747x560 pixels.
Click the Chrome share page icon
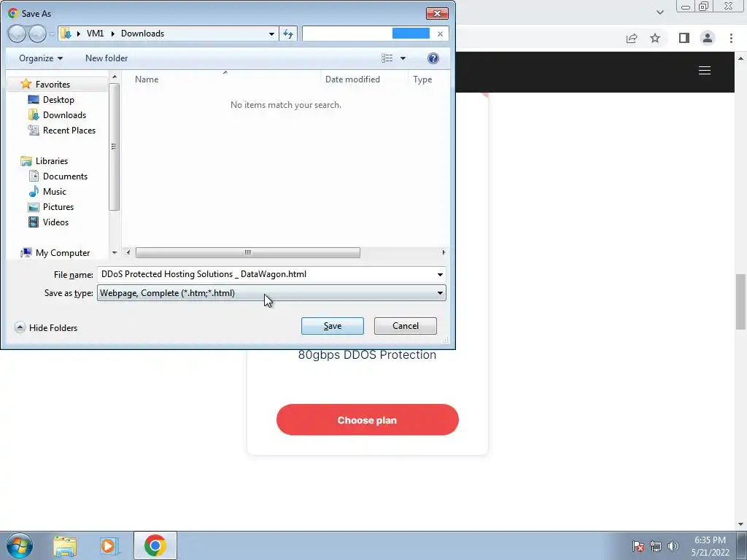pos(632,38)
